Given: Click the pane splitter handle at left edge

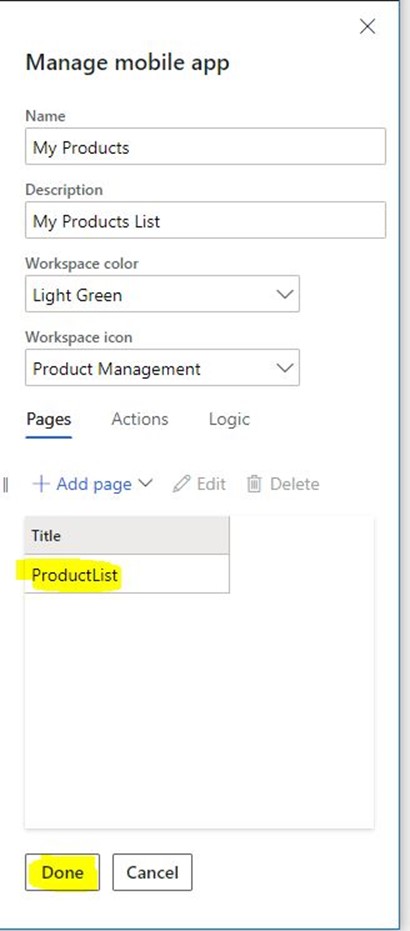Looking at the screenshot, I should click(5, 485).
